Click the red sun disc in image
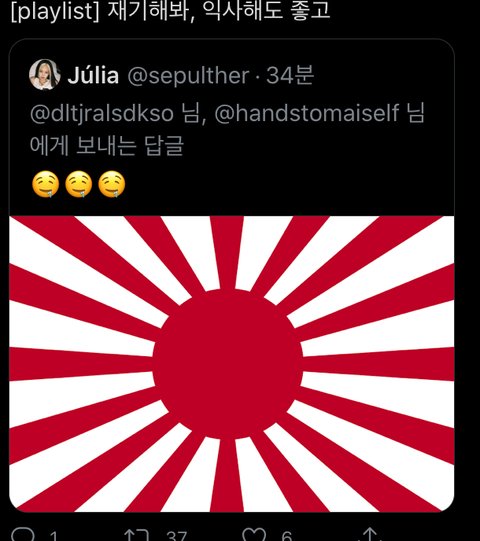Viewport: 480px width, 541px height. point(228,364)
